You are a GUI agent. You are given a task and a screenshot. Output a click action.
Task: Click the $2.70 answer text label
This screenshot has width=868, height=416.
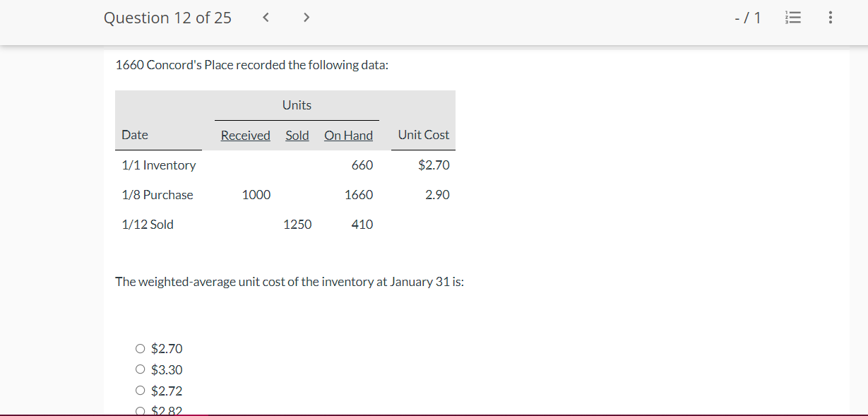point(167,348)
